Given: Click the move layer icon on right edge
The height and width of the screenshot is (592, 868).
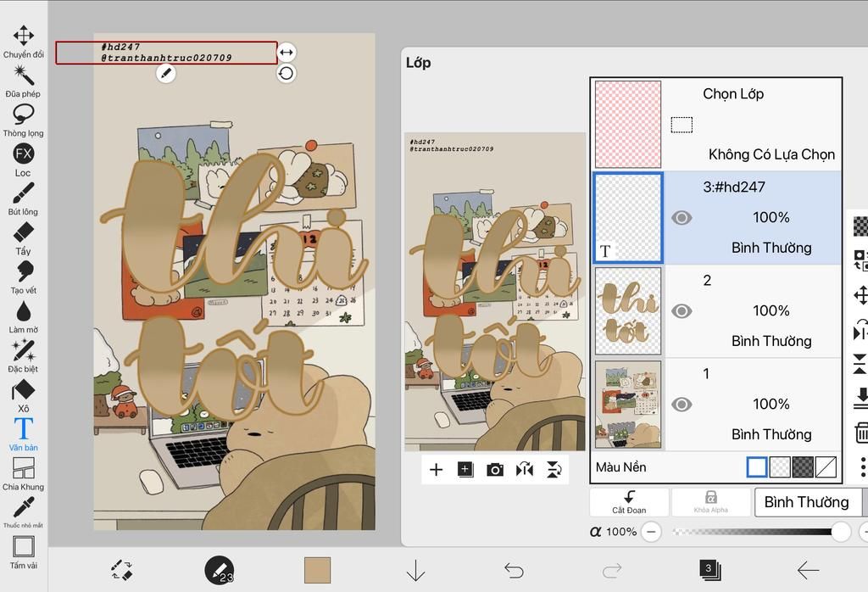Looking at the screenshot, I should pos(860,295).
